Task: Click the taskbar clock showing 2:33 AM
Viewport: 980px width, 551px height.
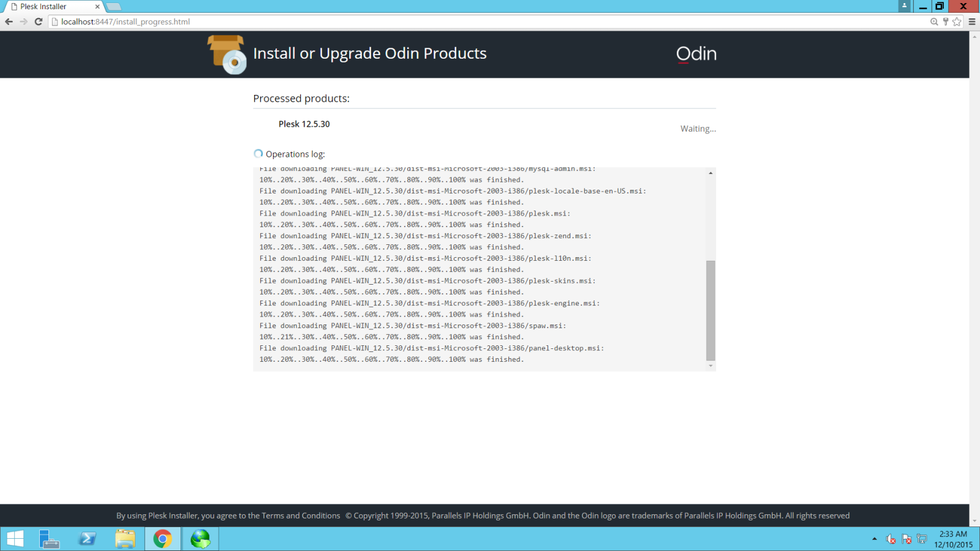Action: tap(953, 539)
